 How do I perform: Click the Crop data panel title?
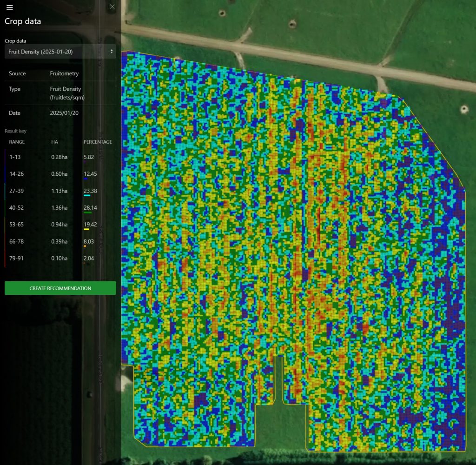(23, 21)
